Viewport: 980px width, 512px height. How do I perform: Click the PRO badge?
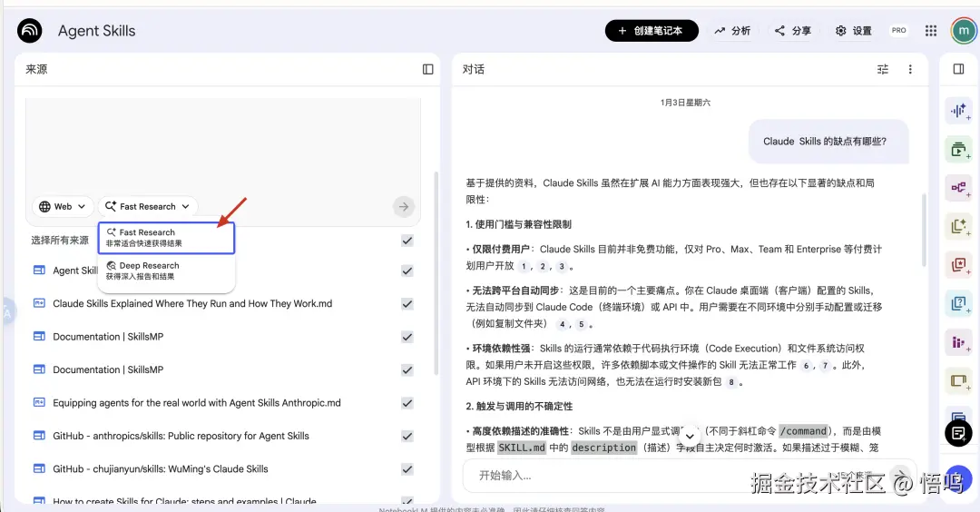[x=898, y=30]
